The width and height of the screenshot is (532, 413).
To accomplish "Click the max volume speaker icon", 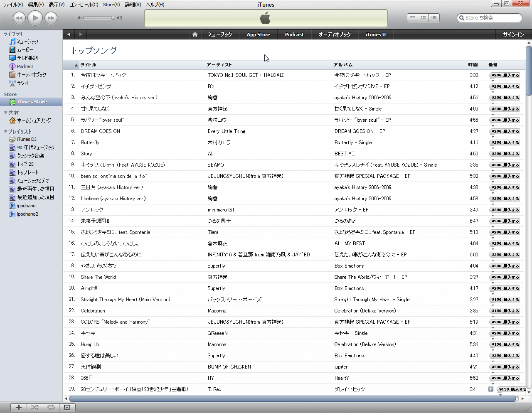I will (120, 18).
